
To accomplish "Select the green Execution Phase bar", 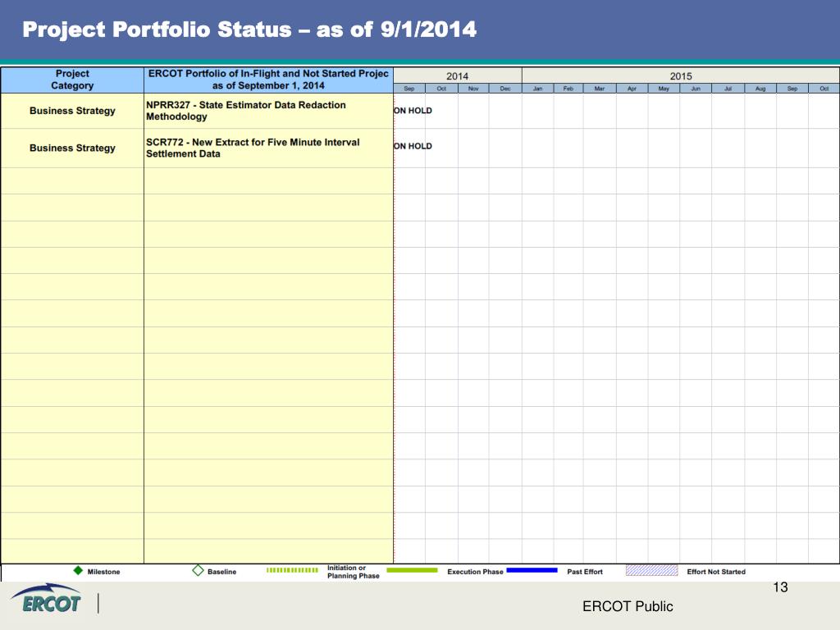I will [412, 570].
